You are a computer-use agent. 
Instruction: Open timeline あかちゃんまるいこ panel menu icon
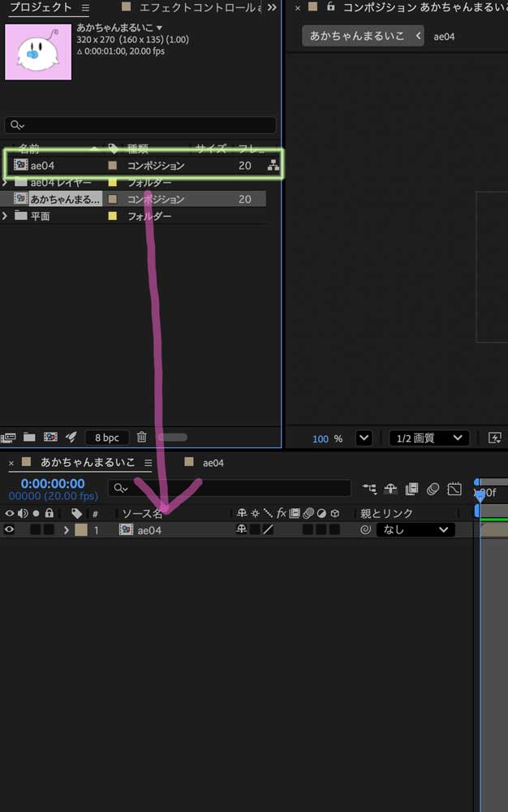coord(149,463)
